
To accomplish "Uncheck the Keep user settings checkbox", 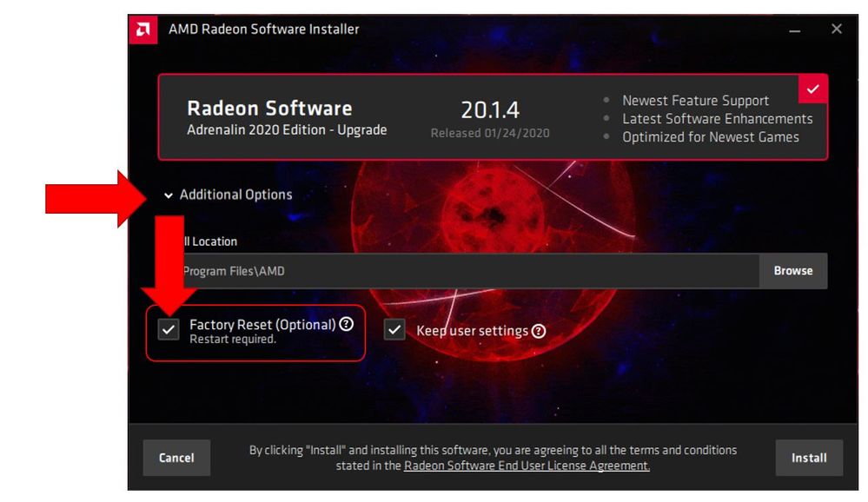I will click(x=394, y=330).
